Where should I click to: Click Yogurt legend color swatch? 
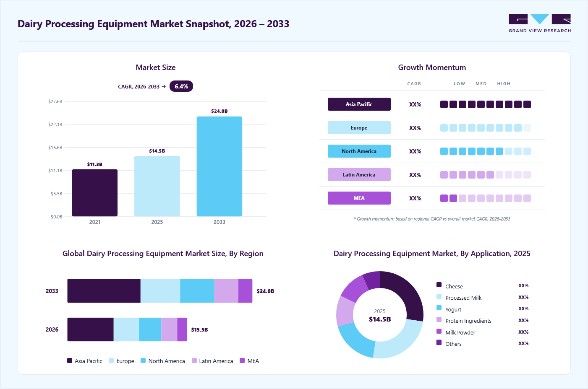[439, 308]
